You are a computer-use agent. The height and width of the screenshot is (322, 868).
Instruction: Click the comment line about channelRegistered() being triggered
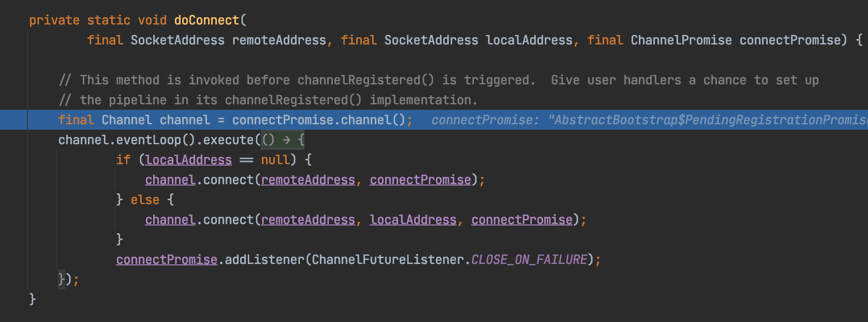[439, 80]
